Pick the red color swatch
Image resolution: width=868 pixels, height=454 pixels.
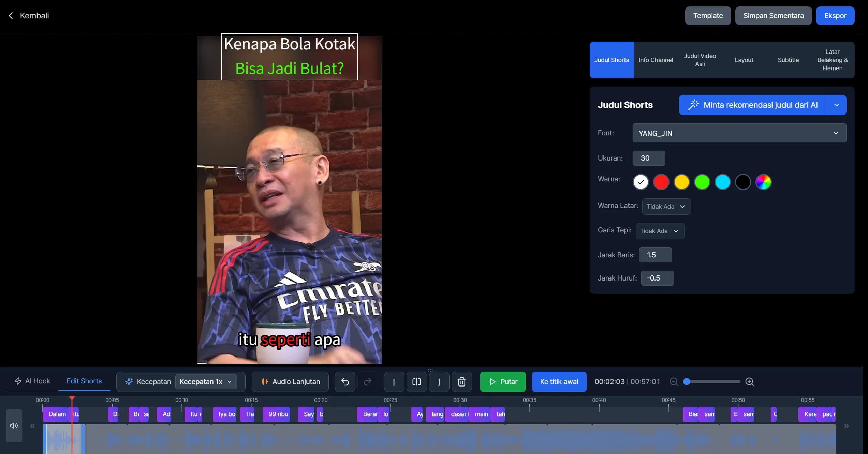click(661, 182)
